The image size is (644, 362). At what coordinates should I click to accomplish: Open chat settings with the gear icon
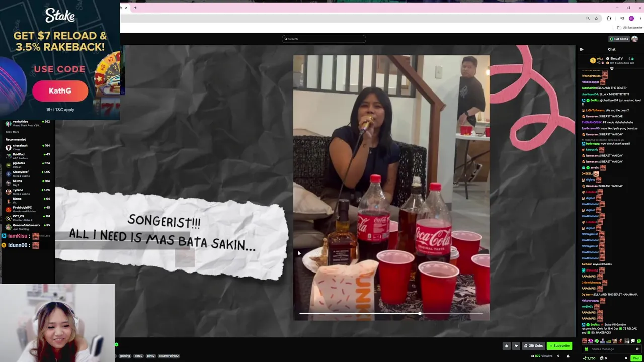(626, 358)
